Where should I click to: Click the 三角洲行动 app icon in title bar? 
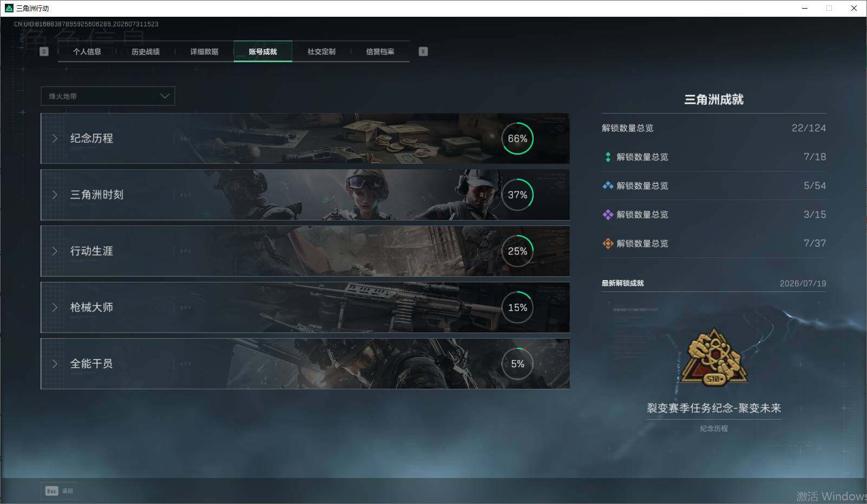point(9,8)
